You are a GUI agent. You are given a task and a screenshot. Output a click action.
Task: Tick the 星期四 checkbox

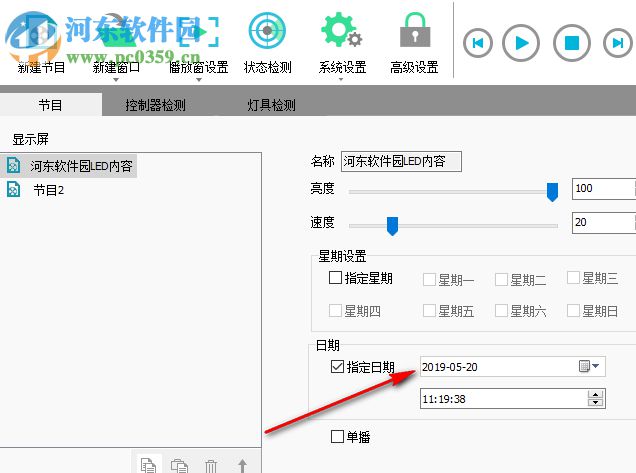click(x=335, y=311)
